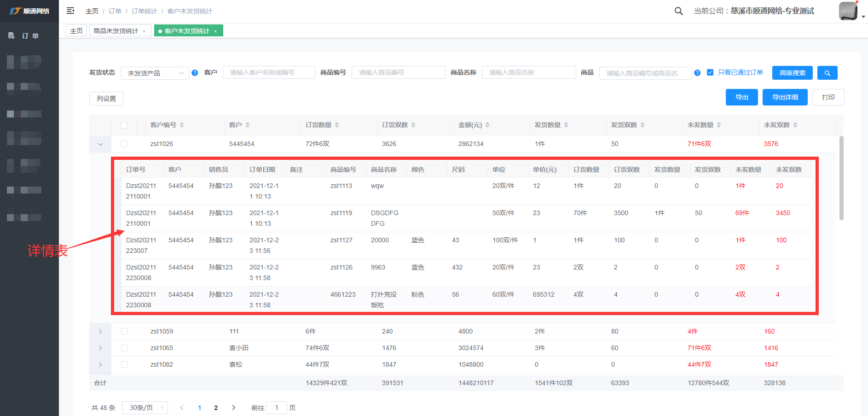
Task: Click the 导出详细 button
Action: click(x=785, y=97)
